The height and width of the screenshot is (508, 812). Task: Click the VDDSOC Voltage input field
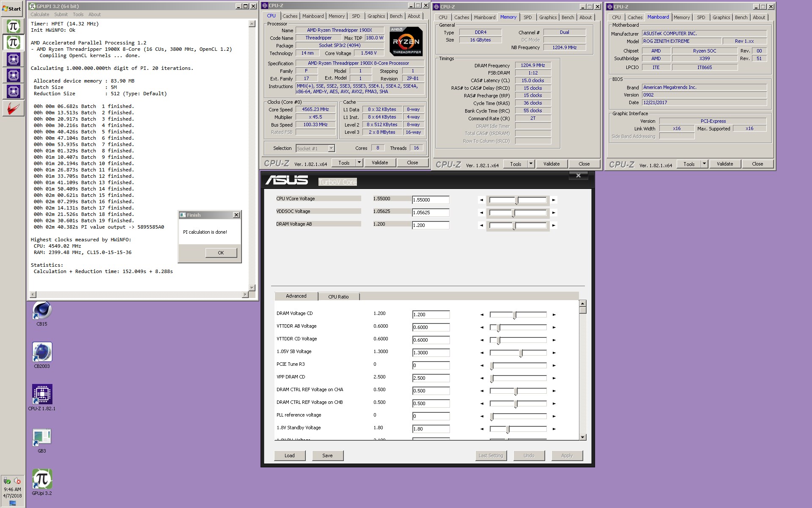click(x=431, y=213)
